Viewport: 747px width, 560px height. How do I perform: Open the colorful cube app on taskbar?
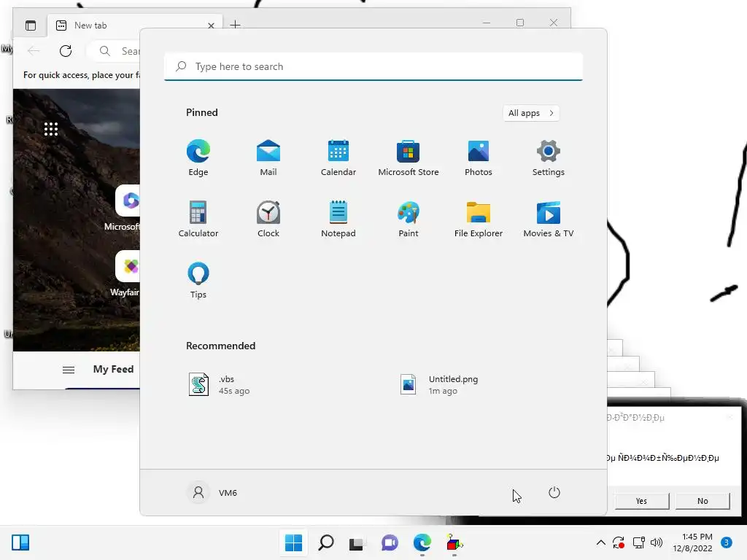[x=454, y=542]
